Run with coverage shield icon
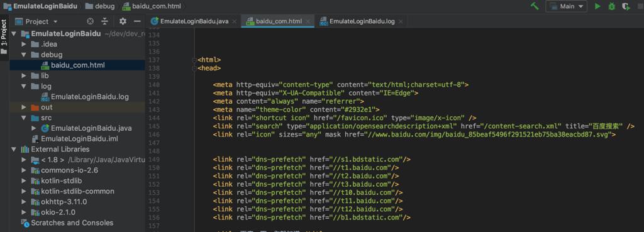The height and width of the screenshot is (232, 644). click(626, 6)
